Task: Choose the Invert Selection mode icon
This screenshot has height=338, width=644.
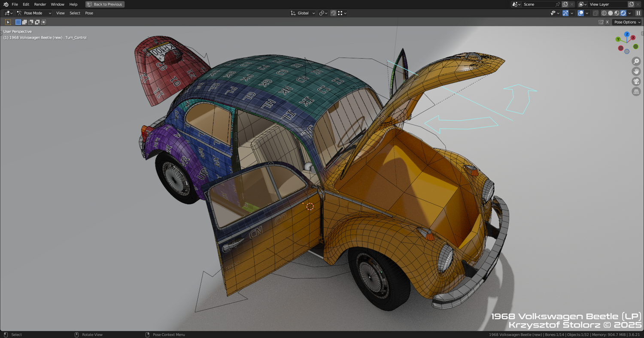Action: coord(37,22)
